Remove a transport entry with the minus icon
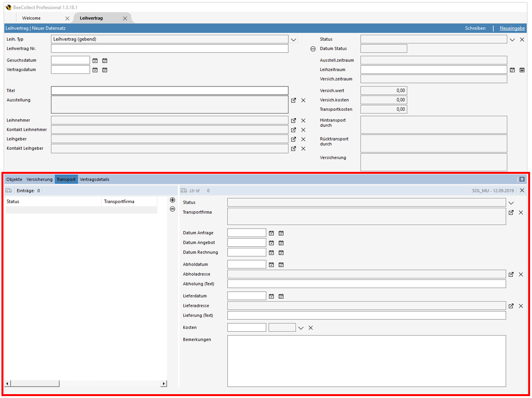The image size is (532, 398). coord(172,209)
